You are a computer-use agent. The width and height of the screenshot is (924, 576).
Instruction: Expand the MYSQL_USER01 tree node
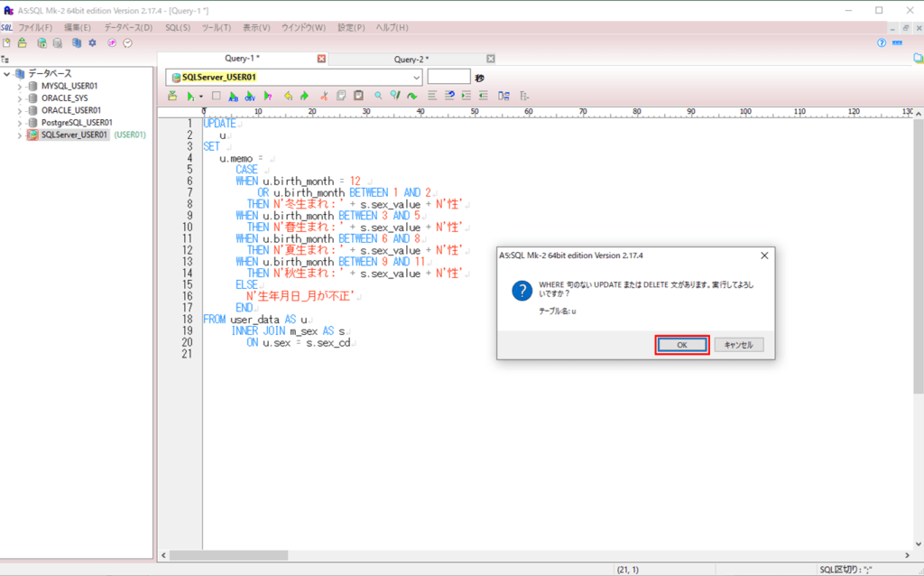20,86
